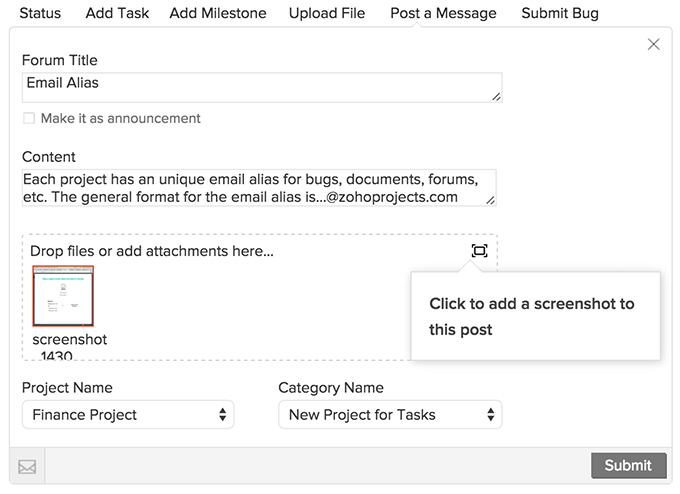Select the Add Milestone tab

pyautogui.click(x=218, y=13)
